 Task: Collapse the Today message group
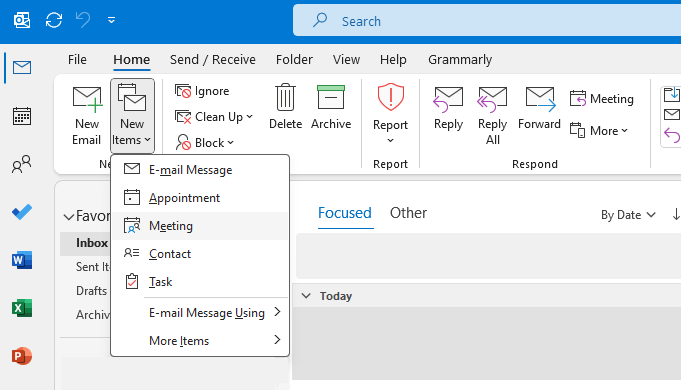[306, 296]
